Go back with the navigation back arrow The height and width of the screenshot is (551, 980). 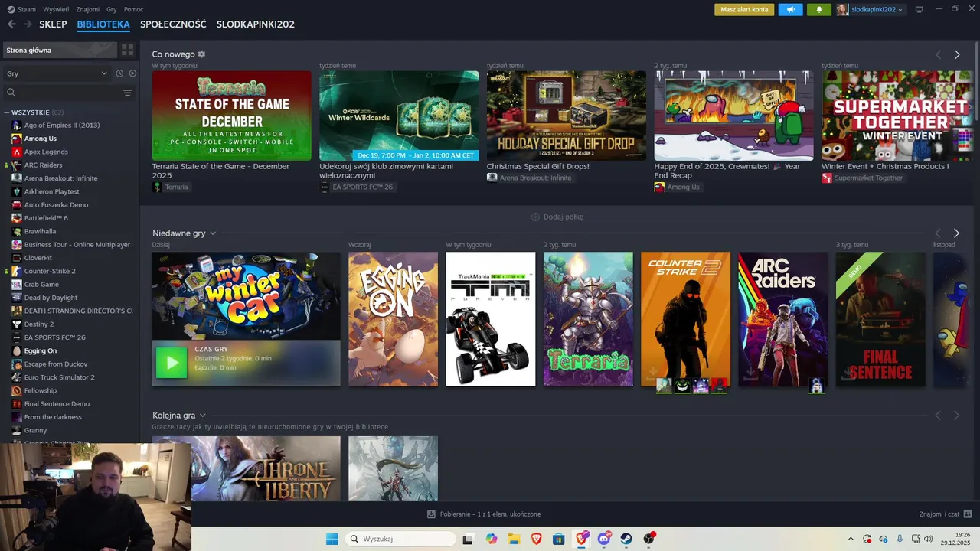coord(11,24)
